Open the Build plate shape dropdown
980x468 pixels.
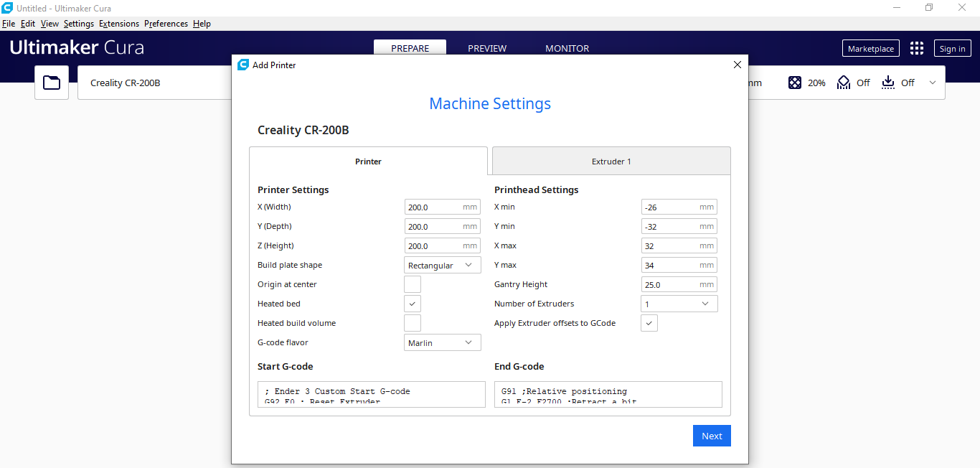[442, 265]
